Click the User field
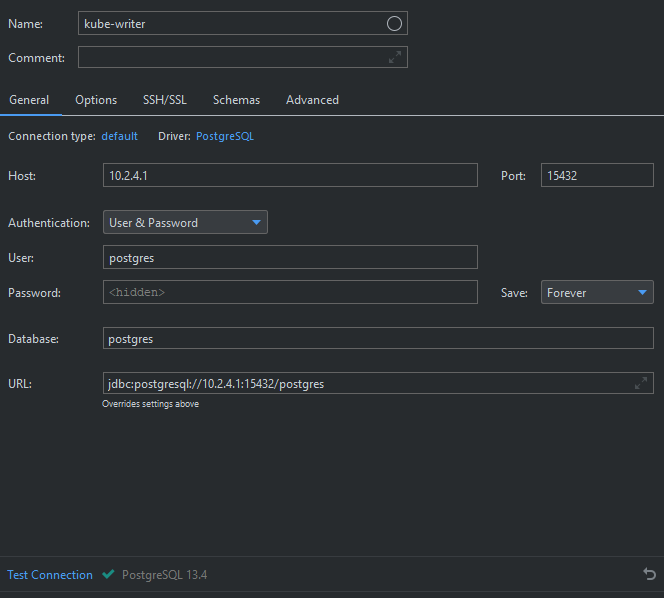664x598 pixels. pos(290,257)
